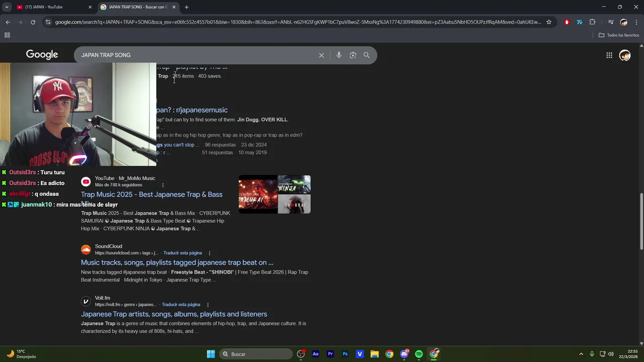Screen dimensions: 644x362
Task: Show hidden system tray icons
Action: [581, 354]
